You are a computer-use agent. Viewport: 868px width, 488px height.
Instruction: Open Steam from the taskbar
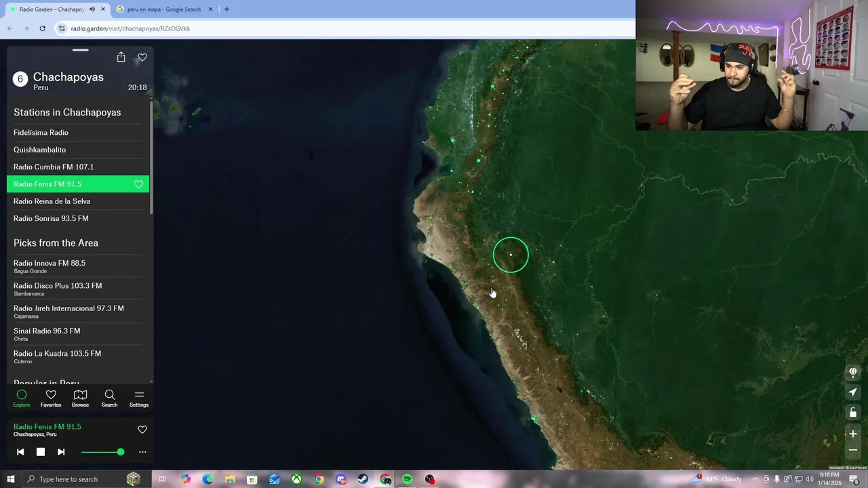click(363, 479)
